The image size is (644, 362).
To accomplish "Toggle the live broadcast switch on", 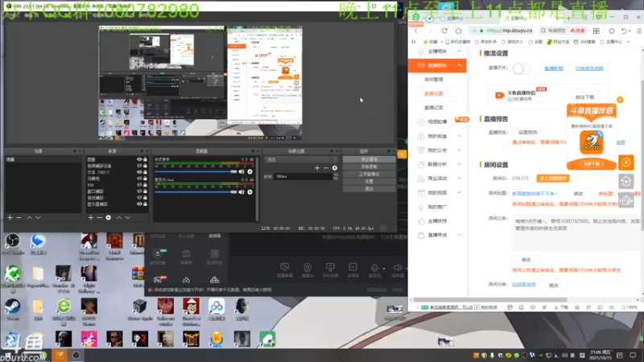I will point(521,68).
